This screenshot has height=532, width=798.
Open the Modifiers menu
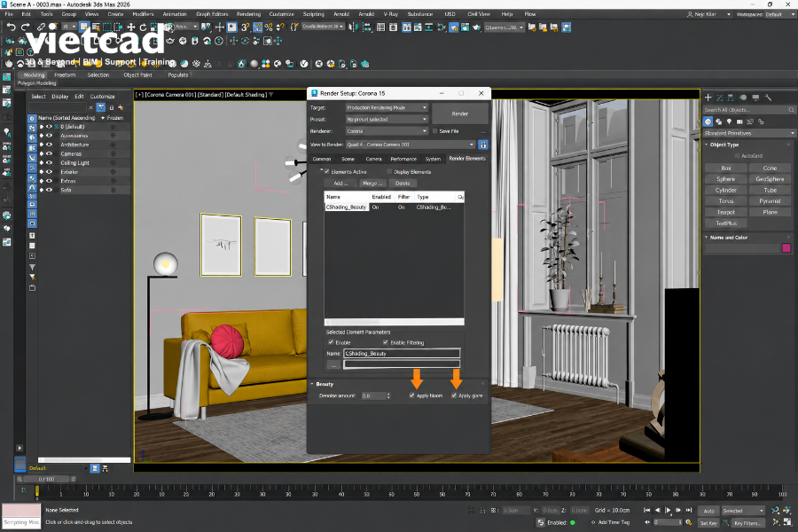click(x=143, y=14)
